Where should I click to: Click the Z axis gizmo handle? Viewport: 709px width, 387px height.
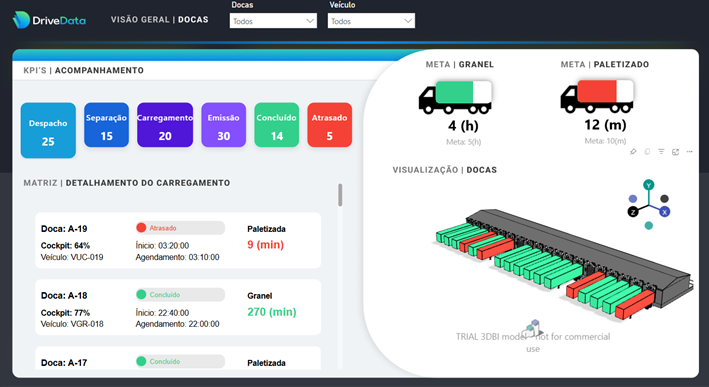tap(633, 212)
